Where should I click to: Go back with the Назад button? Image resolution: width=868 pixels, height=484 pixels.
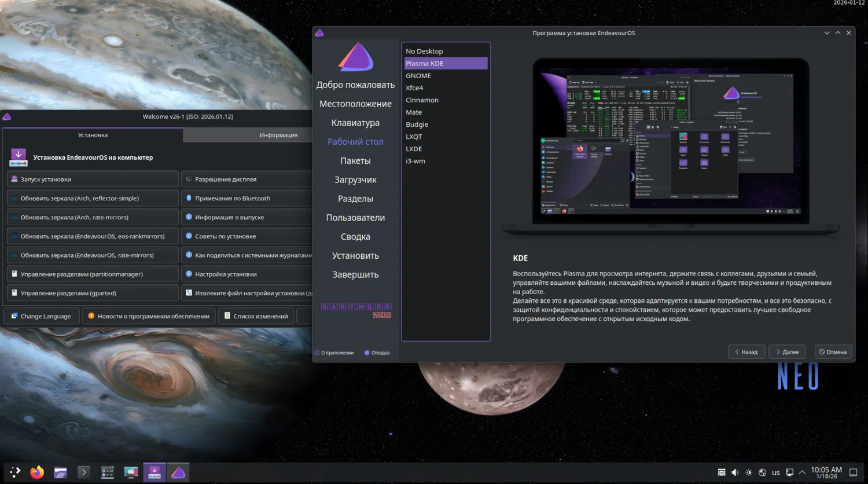(746, 351)
